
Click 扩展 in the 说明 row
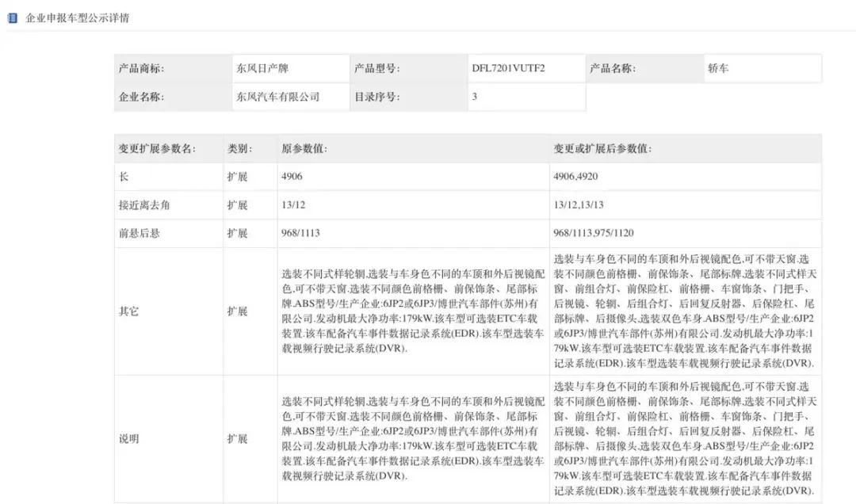[238, 438]
